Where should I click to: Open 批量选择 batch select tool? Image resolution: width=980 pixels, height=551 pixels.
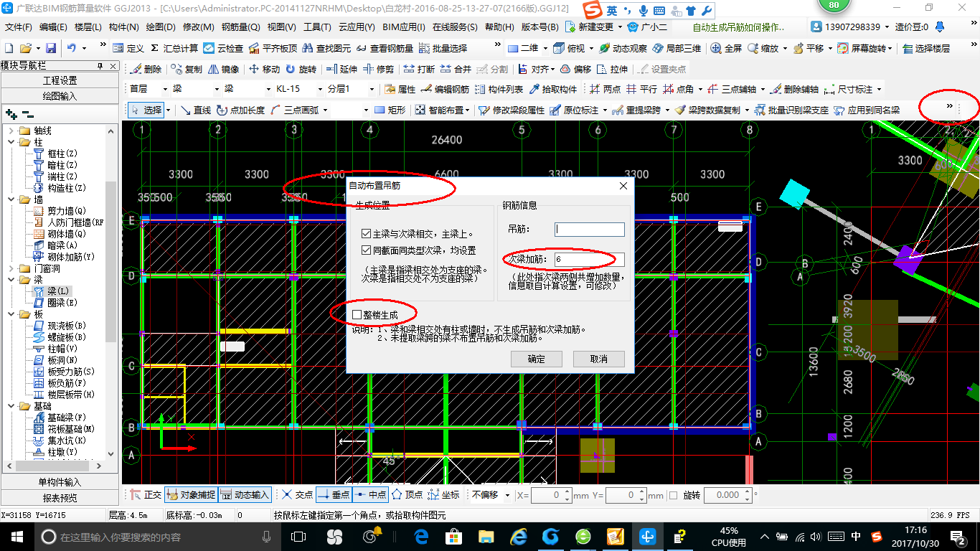point(443,48)
